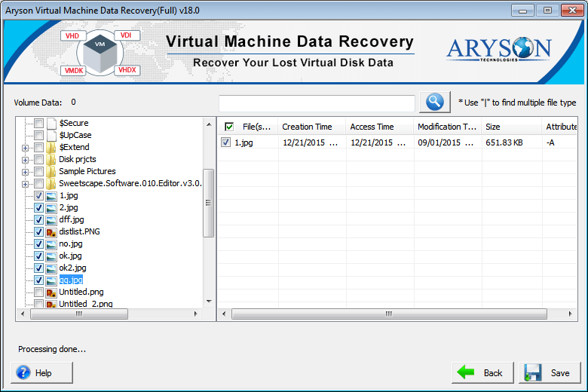Click the qq.jpg image file icon
Viewport: 588px width, 392px height.
pyautogui.click(x=51, y=280)
